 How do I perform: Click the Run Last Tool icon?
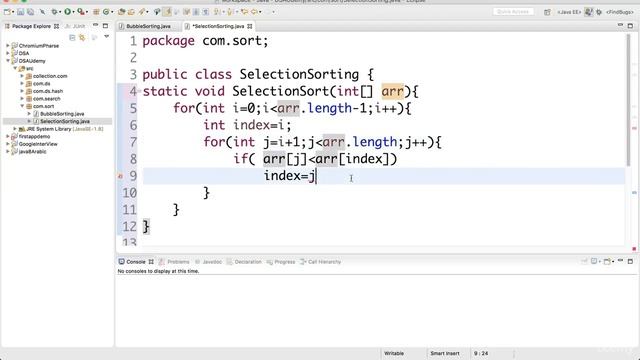81,12
